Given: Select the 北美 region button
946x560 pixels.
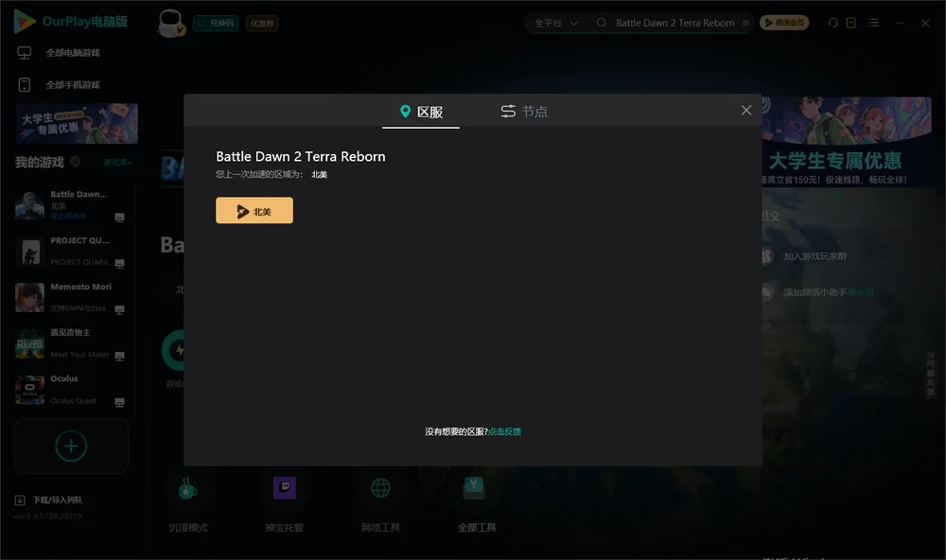Looking at the screenshot, I should tap(254, 211).
